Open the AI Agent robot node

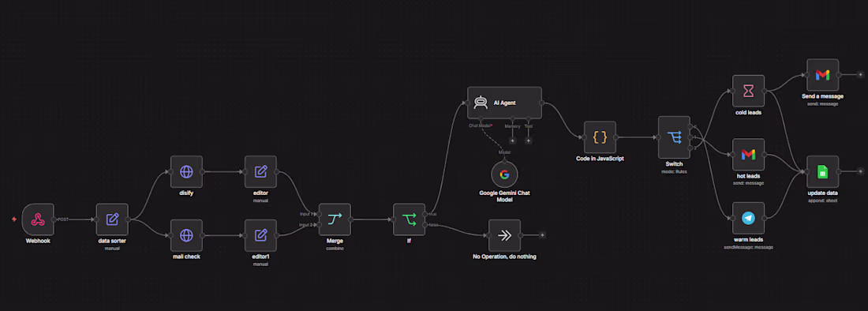[x=504, y=103]
